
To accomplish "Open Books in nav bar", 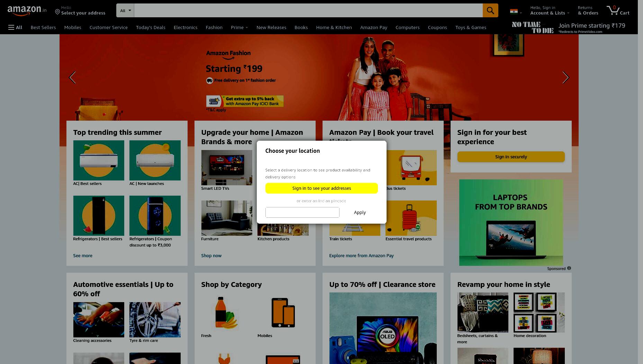I will coord(301,27).
